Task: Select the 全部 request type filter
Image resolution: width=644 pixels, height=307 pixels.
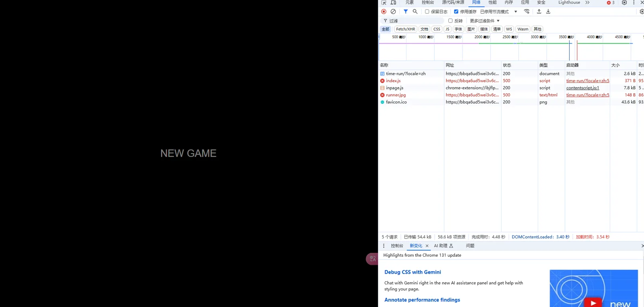Action: click(386, 29)
